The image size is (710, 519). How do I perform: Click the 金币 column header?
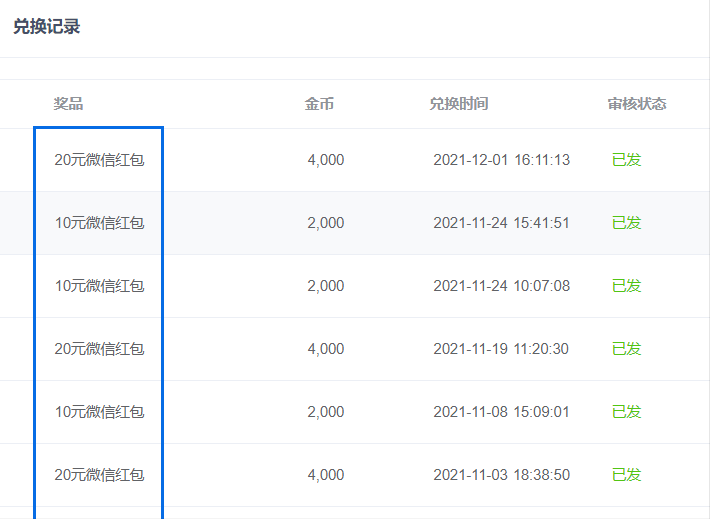319,104
